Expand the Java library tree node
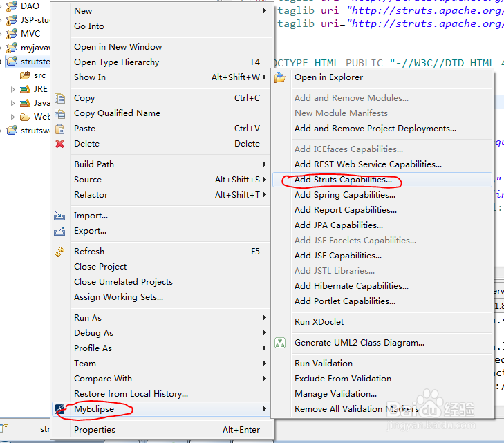 tap(12, 103)
